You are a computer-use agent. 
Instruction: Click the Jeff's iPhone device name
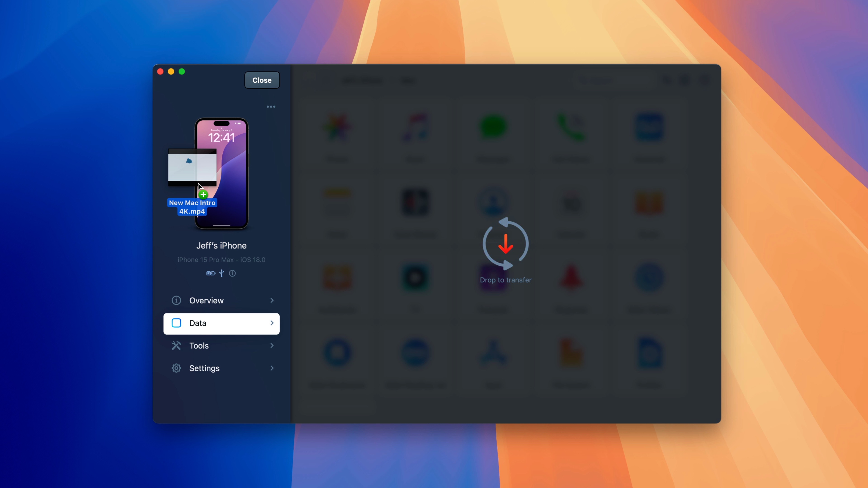click(x=221, y=246)
